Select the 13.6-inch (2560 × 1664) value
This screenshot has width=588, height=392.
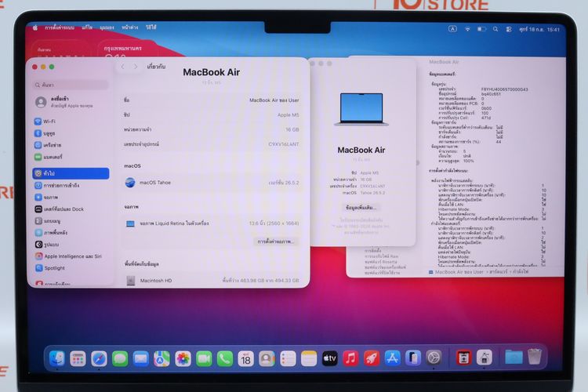point(274,223)
